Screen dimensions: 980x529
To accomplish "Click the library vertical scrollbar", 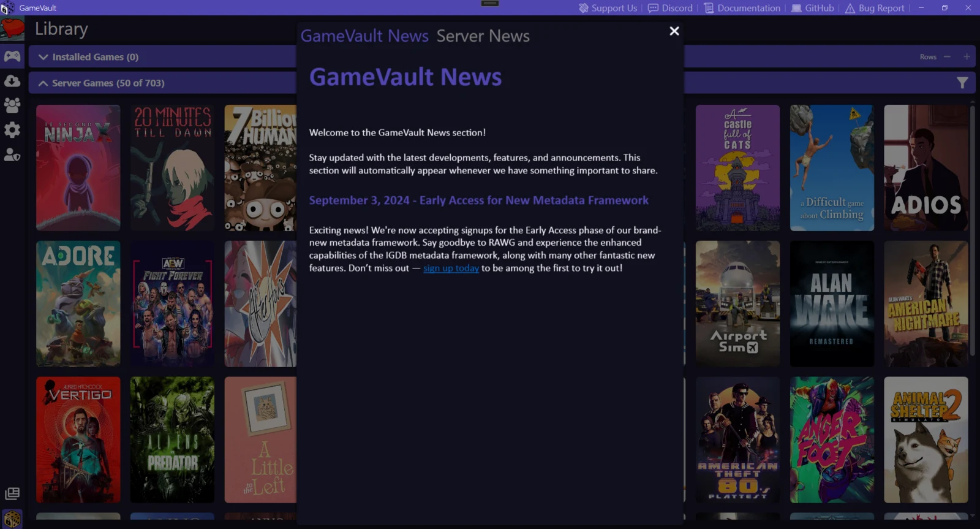I will 973,230.
